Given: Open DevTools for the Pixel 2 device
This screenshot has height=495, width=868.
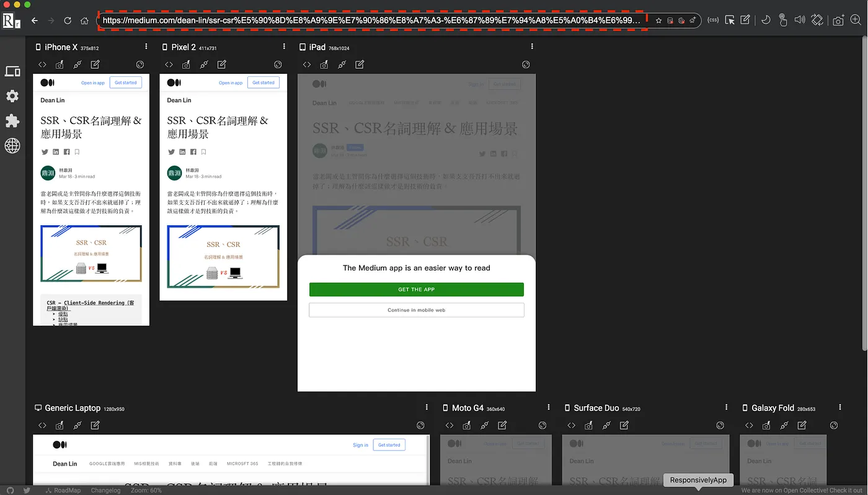Looking at the screenshot, I should tap(169, 65).
